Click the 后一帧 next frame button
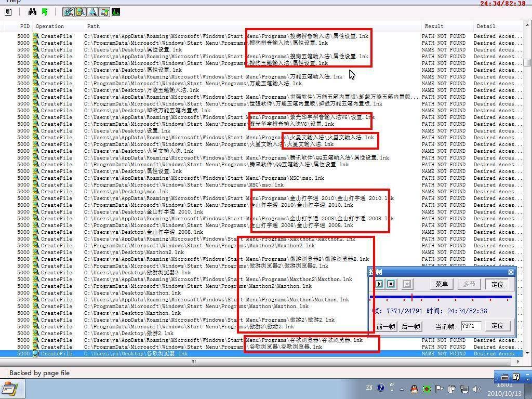532x399 pixels. coord(410,326)
